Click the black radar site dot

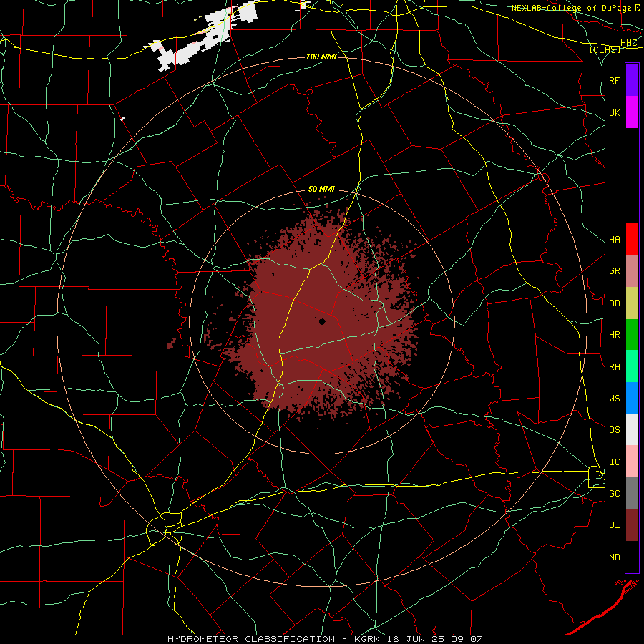coord(323,321)
